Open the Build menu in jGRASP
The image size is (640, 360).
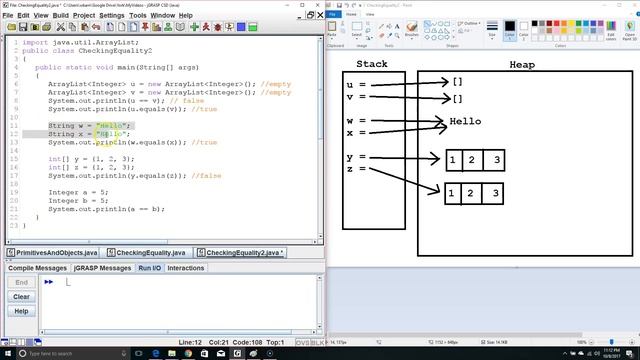coord(60,16)
